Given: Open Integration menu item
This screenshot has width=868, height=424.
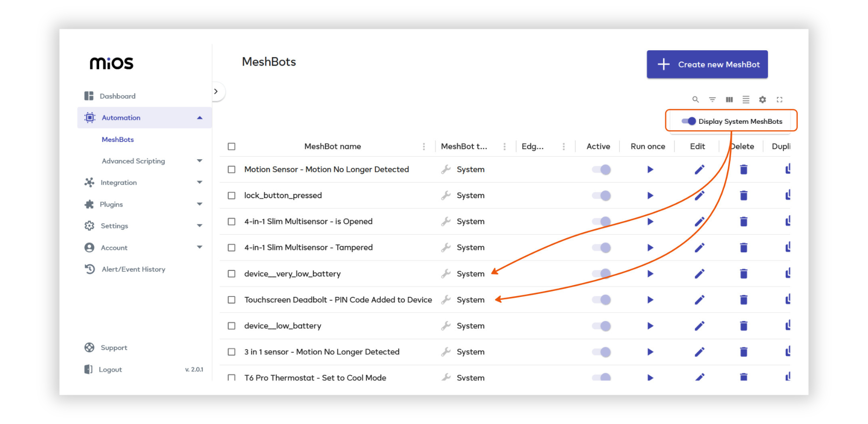Looking at the screenshot, I should [x=119, y=182].
